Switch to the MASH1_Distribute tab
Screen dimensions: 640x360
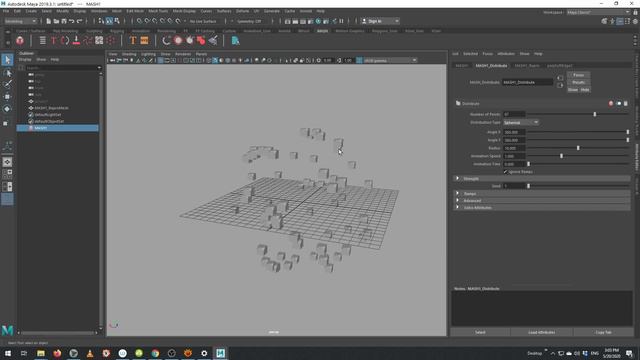[x=491, y=65]
